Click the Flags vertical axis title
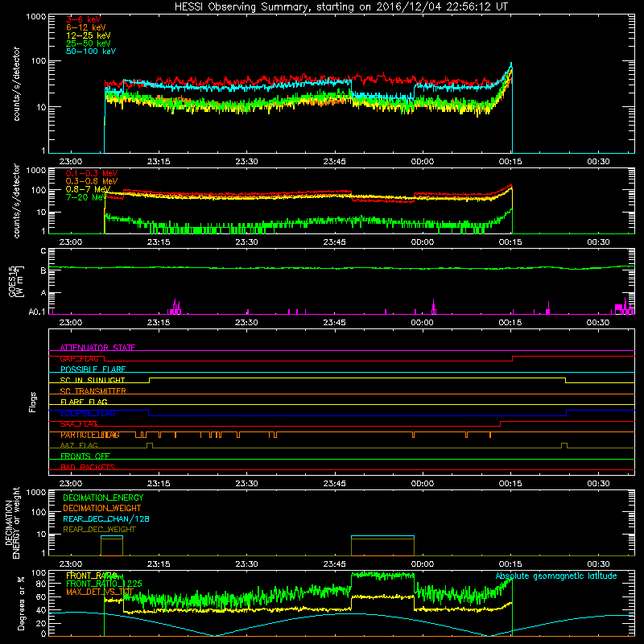 tap(33, 402)
